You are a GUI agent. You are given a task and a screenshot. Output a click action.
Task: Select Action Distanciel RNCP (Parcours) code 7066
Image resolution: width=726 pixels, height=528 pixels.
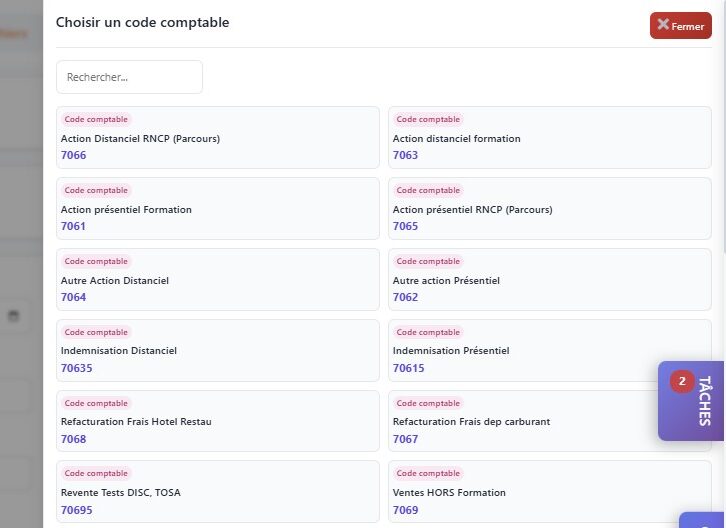pyautogui.click(x=217, y=138)
